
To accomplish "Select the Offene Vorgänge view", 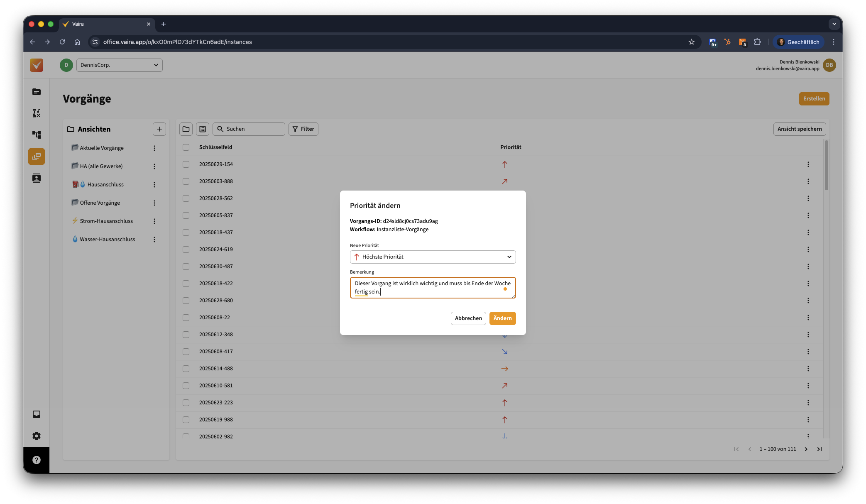I will (100, 203).
